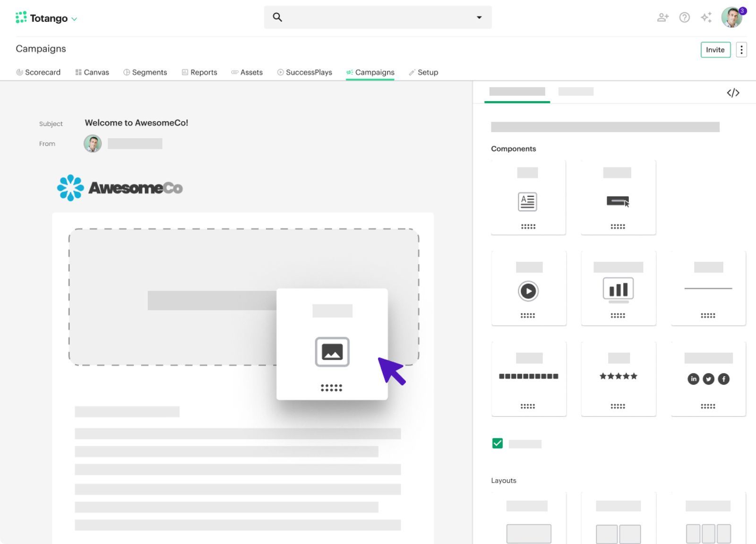Click the help question mark icon
Viewport: 756px width, 544px height.
pyautogui.click(x=684, y=17)
